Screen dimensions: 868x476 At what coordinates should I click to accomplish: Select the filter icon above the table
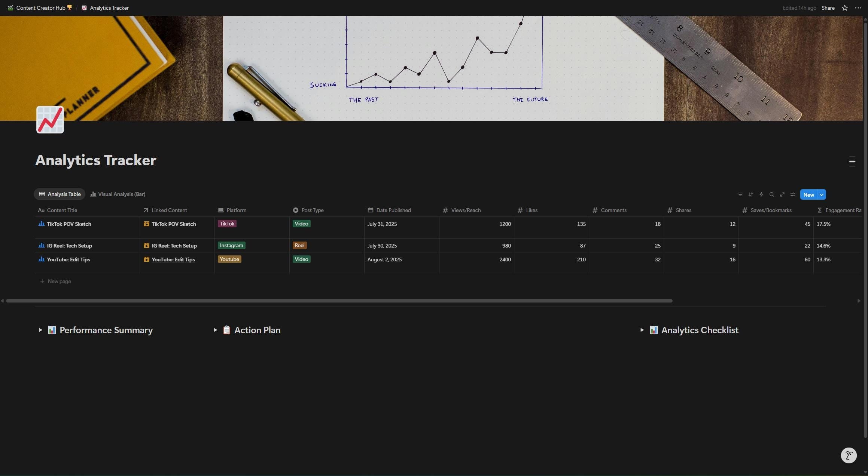(740, 194)
